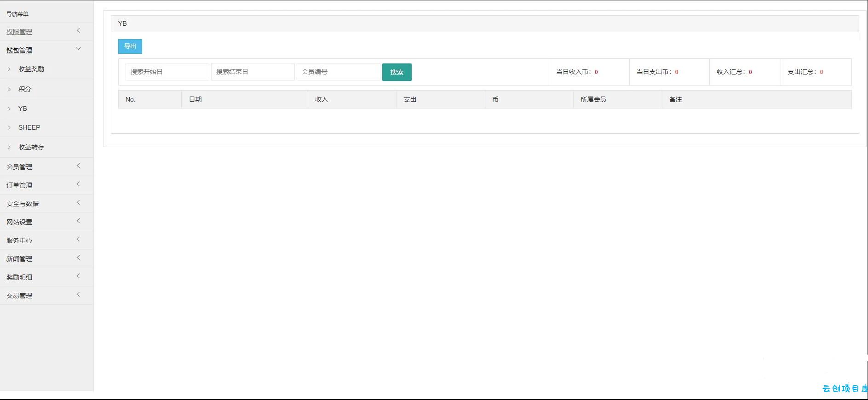
Task: Select 积分 submenu item
Action: pyautogui.click(x=25, y=89)
